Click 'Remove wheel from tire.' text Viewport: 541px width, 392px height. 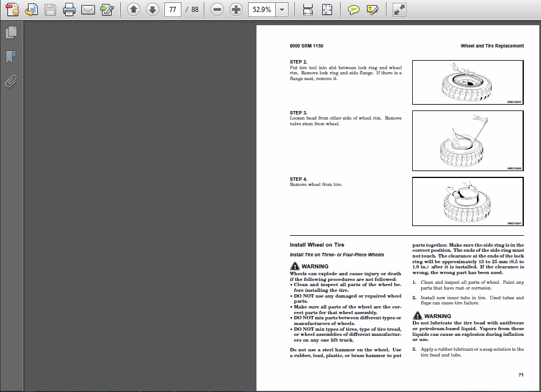tap(316, 184)
